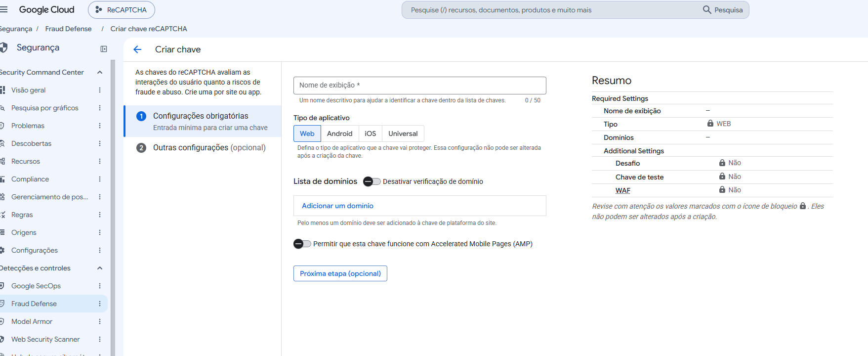Open more options for Model Armor
Image resolution: width=868 pixels, height=356 pixels.
[x=100, y=321]
